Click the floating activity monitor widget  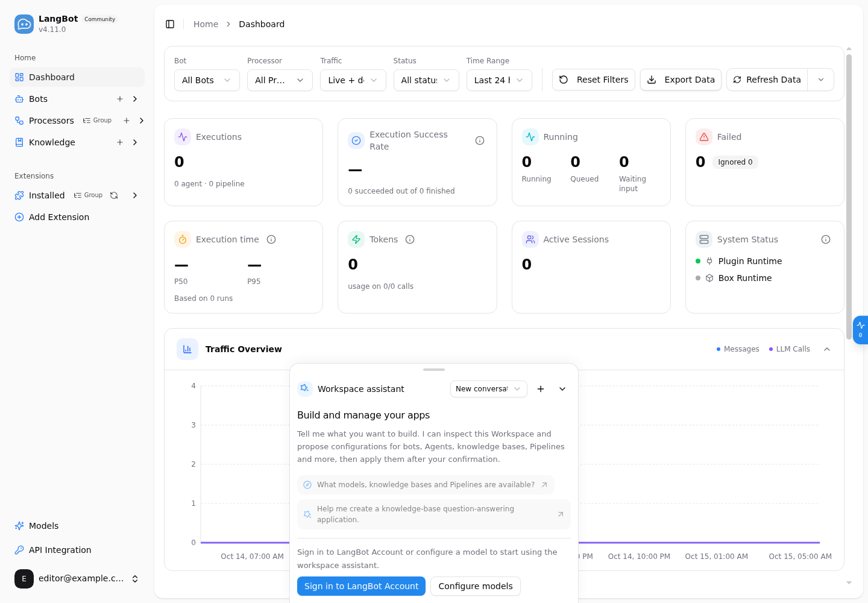pyautogui.click(x=861, y=330)
